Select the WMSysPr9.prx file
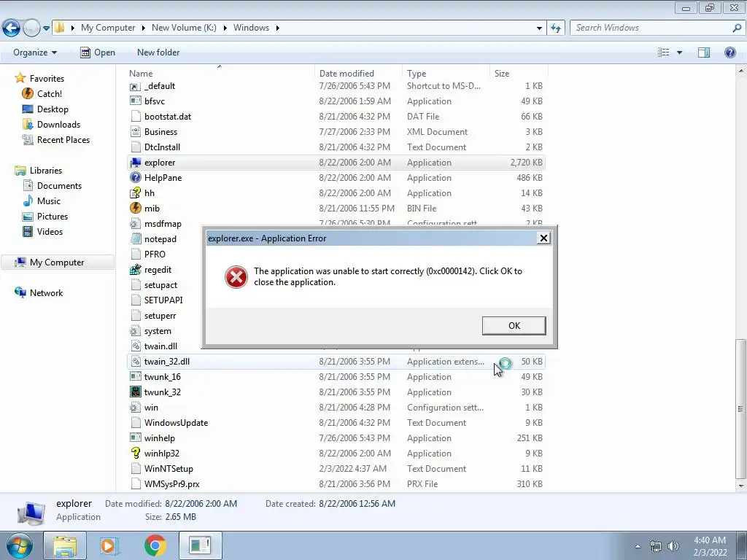The width and height of the screenshot is (747, 560). click(x=336, y=484)
